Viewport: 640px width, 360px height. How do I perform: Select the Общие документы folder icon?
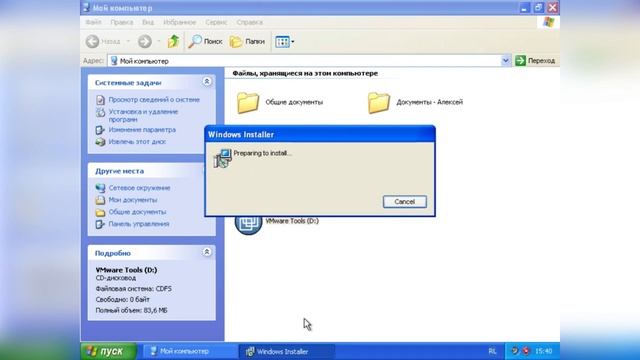tap(248, 102)
